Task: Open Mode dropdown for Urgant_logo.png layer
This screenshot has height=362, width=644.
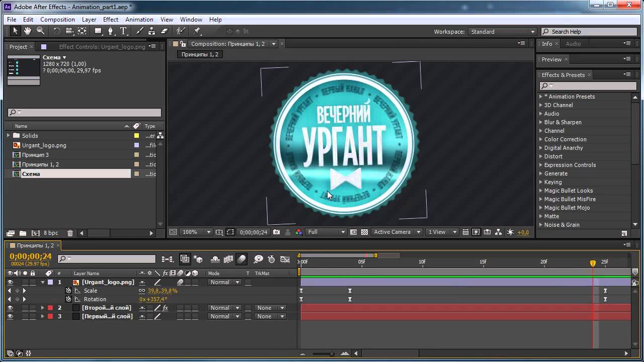Action: 224,283
